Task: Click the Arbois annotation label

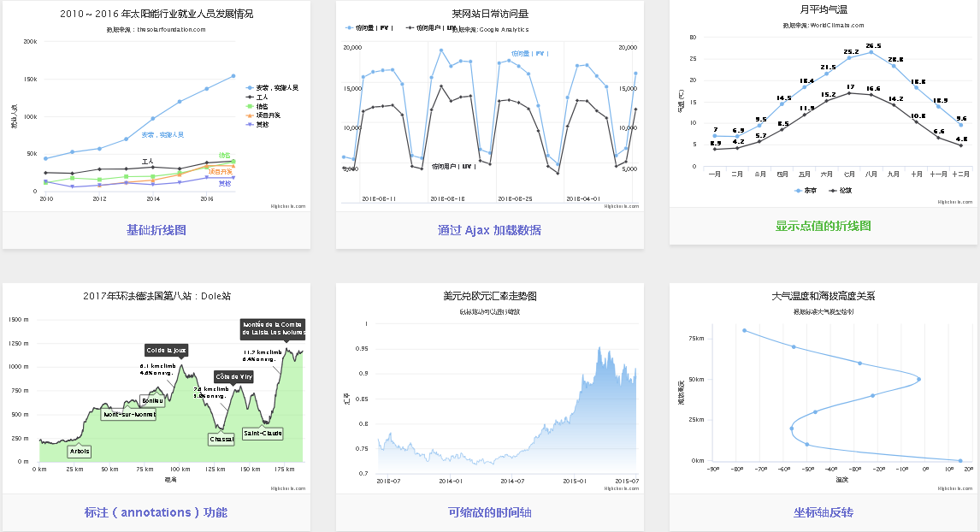Action: point(77,452)
